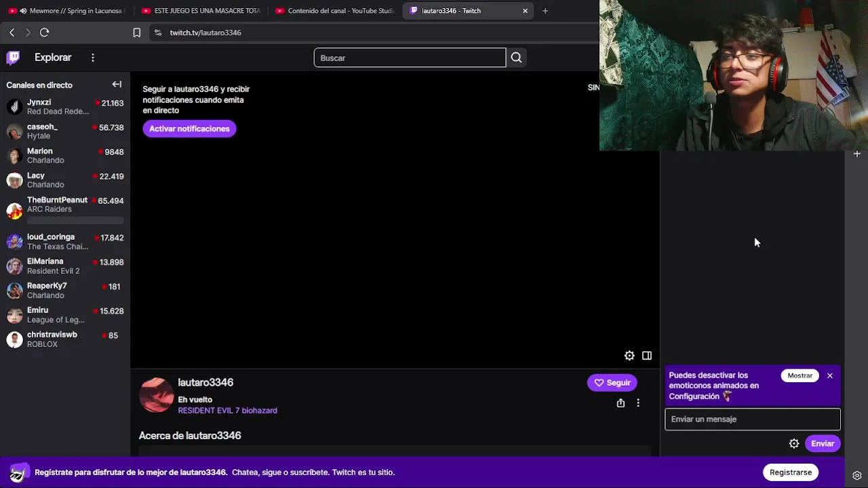Screen dimensions: 868x488
Task: Click Emiru's avatar icon
Action: [x=14, y=315]
